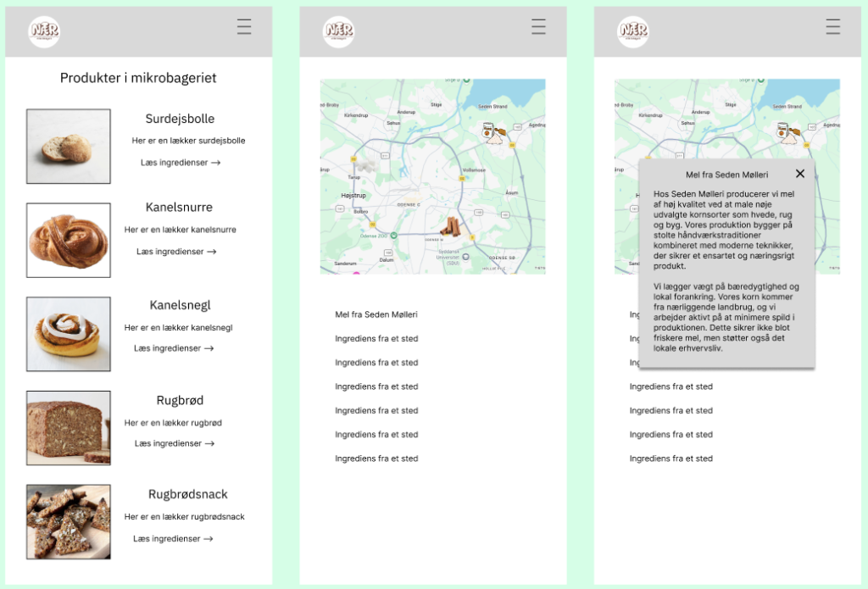Image resolution: width=868 pixels, height=589 pixels.
Task: Open Læs ingredienser link under Kanelsnegl
Action: click(174, 348)
